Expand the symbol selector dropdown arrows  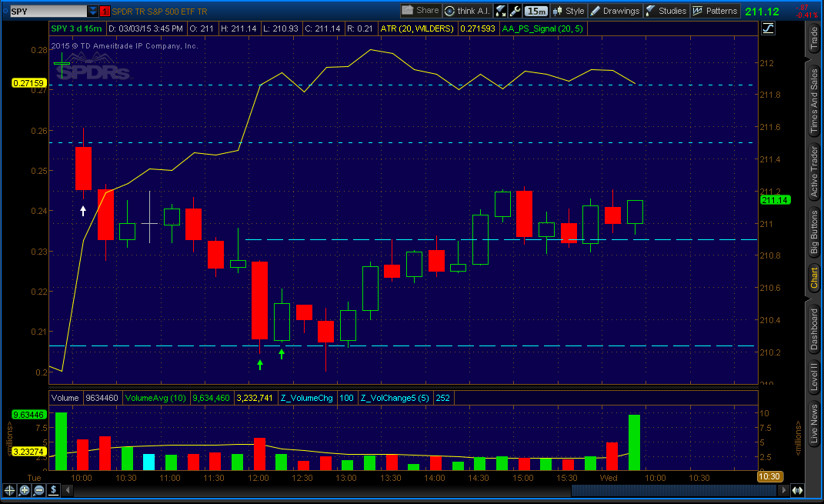point(92,11)
